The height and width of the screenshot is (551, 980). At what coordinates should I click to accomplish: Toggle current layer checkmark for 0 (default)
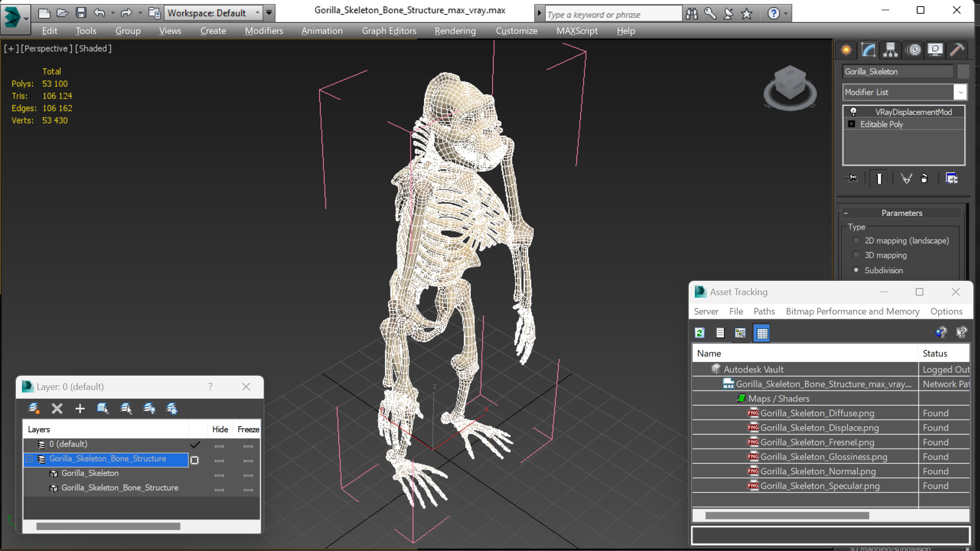pyautogui.click(x=195, y=444)
